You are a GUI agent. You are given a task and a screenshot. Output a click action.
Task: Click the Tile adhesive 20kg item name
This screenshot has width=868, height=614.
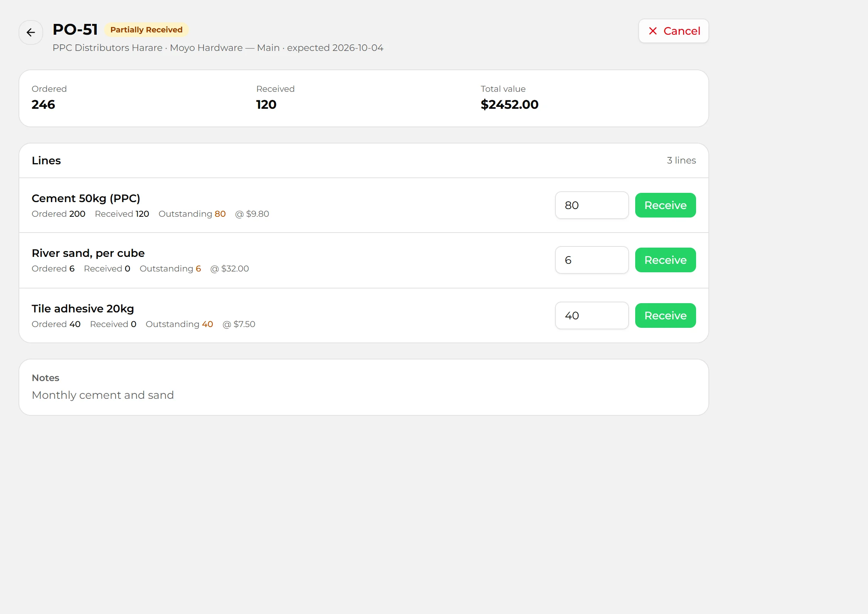[x=83, y=309]
